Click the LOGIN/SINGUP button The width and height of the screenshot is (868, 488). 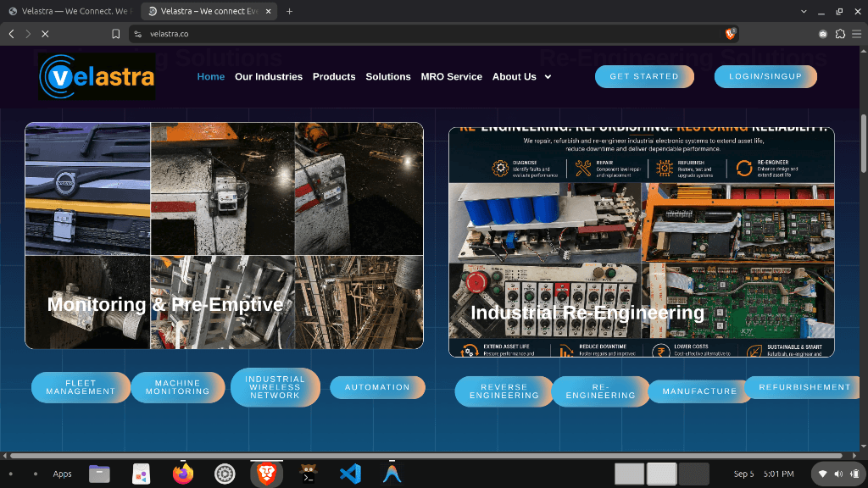(x=765, y=76)
